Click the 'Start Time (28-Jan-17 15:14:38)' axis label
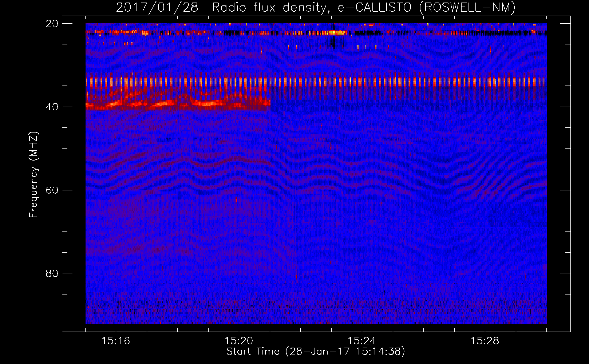This screenshot has height=364, width=589. 316,352
